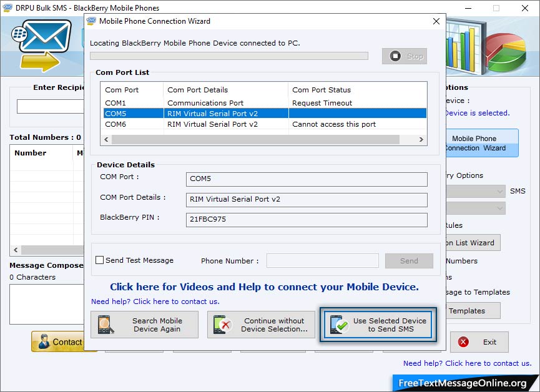Click right arrow of Com Port List scrollbar
The height and width of the screenshot is (392, 540).
click(x=421, y=139)
